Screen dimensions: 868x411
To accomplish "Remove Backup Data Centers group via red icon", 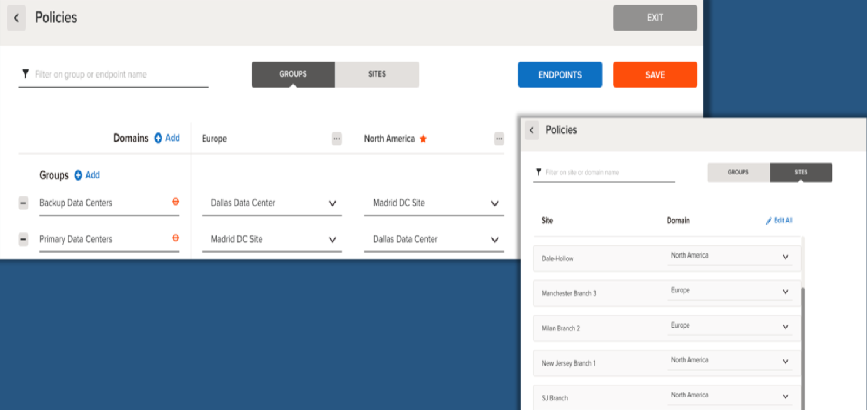I will [x=175, y=202].
